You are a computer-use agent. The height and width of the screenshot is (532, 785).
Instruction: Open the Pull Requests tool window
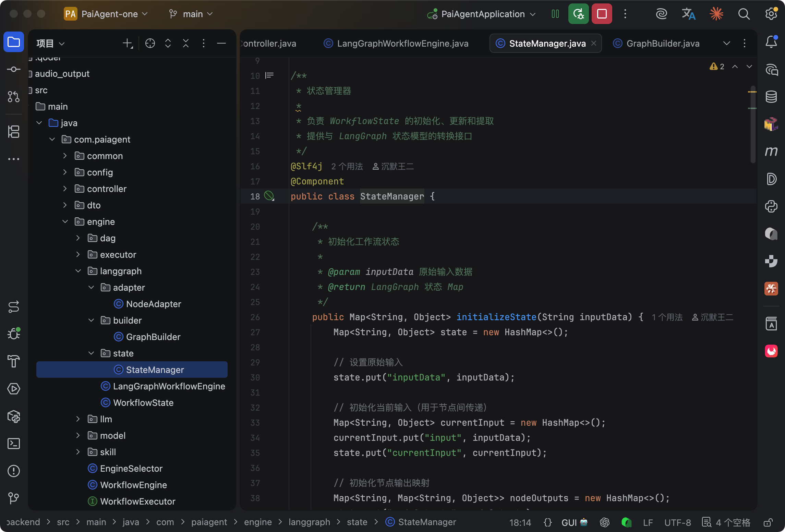pyautogui.click(x=14, y=97)
